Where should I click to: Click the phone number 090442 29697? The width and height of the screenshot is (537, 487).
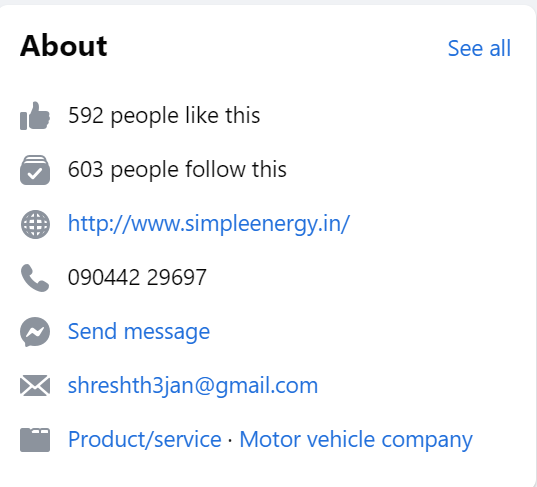137,277
